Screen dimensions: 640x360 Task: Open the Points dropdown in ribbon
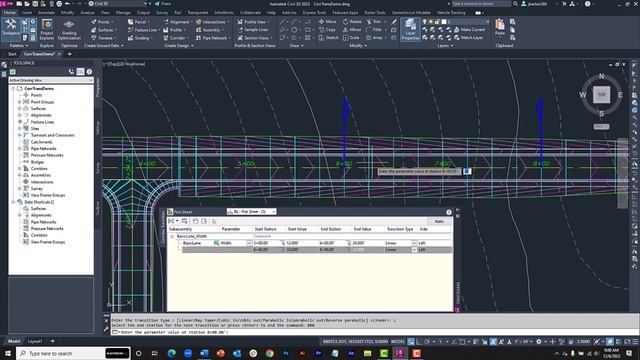point(102,22)
